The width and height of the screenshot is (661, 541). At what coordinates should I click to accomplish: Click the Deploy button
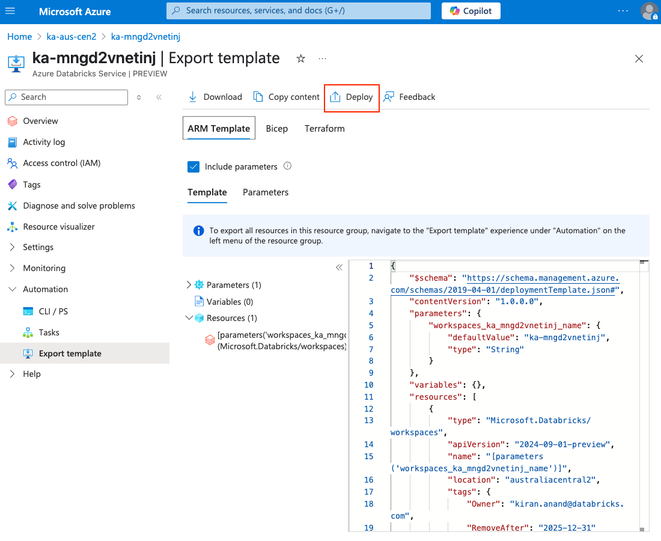(352, 97)
